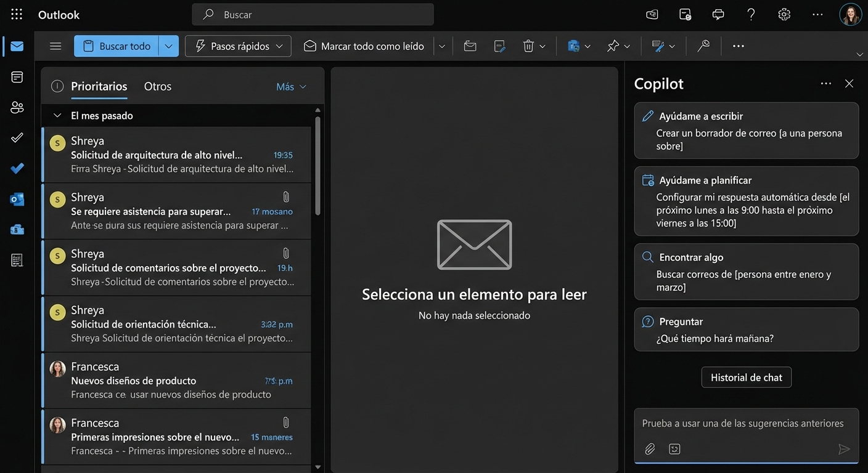Select the Prioritarios tab
The height and width of the screenshot is (473, 868).
(x=99, y=86)
